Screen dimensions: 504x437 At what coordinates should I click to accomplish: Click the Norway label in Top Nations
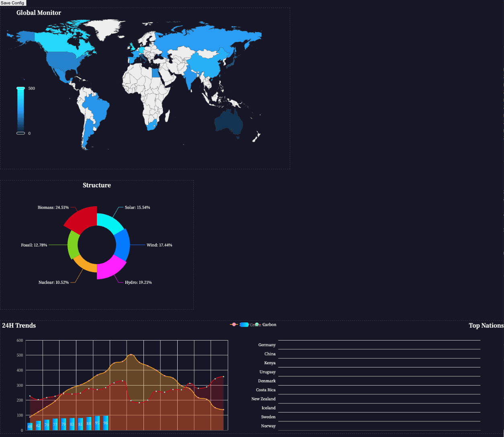268,426
